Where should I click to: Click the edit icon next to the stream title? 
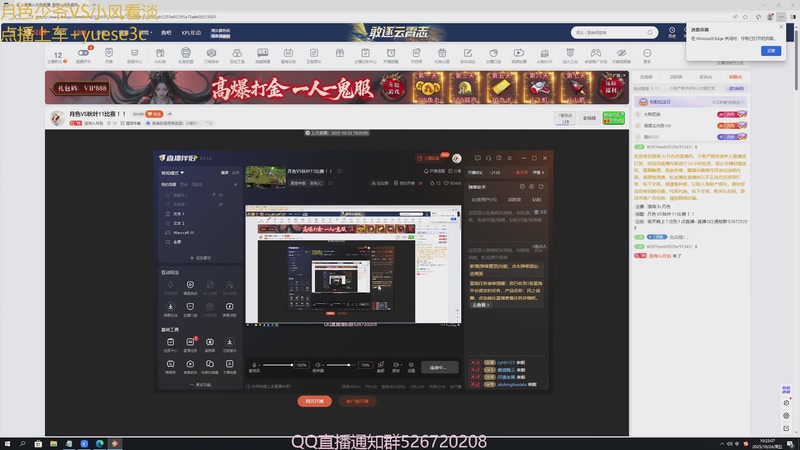coord(339,171)
